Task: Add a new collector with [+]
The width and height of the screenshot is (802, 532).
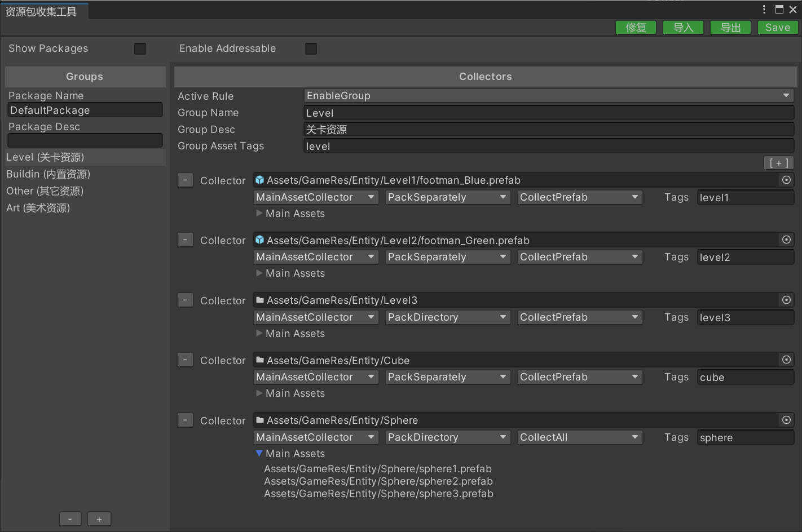Action: 779,163
